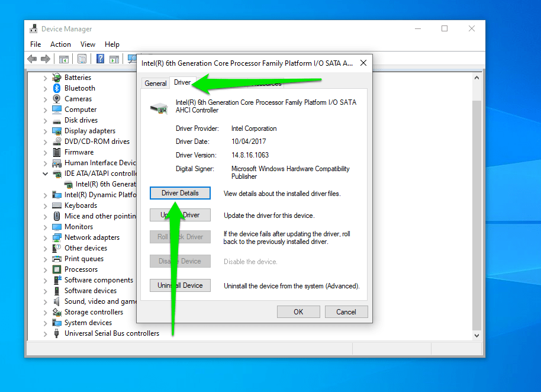Click the Properties toolbar icon
This screenshot has height=392, width=541.
tap(82, 59)
